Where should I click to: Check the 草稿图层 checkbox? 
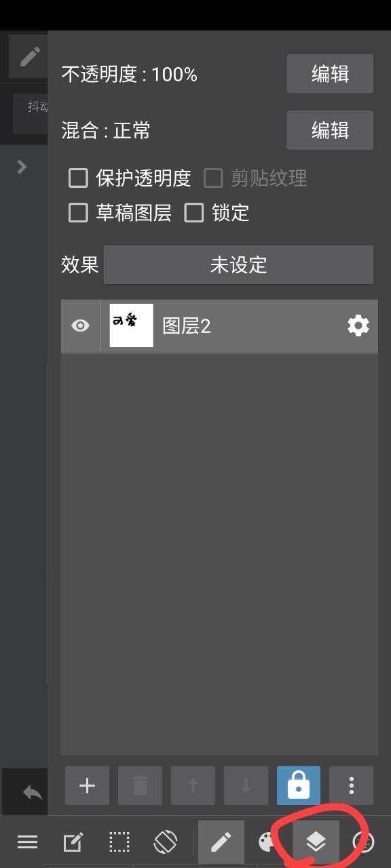(79, 213)
